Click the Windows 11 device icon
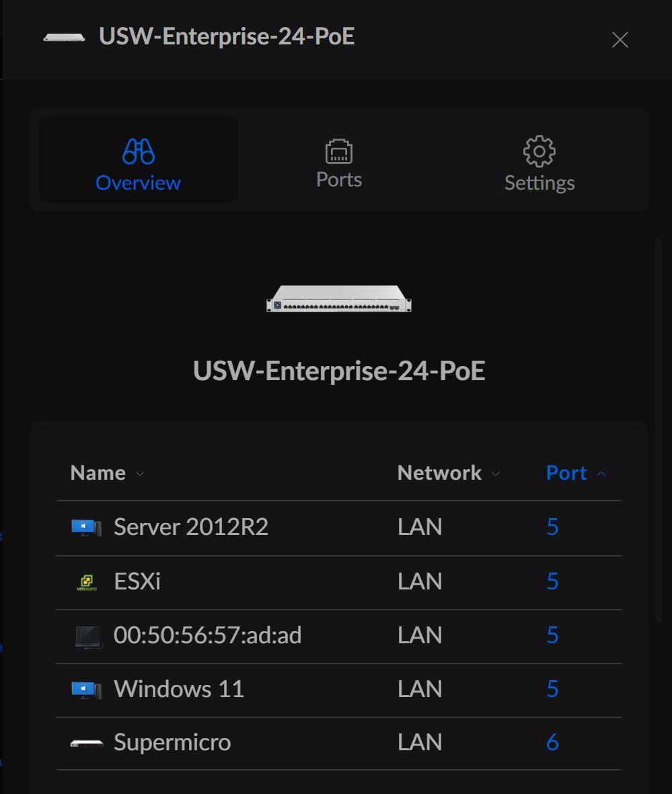This screenshot has height=794, width=672. (86, 690)
